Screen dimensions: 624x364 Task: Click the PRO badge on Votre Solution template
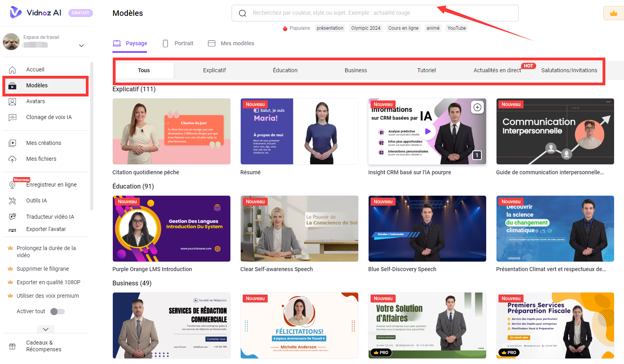(381, 352)
